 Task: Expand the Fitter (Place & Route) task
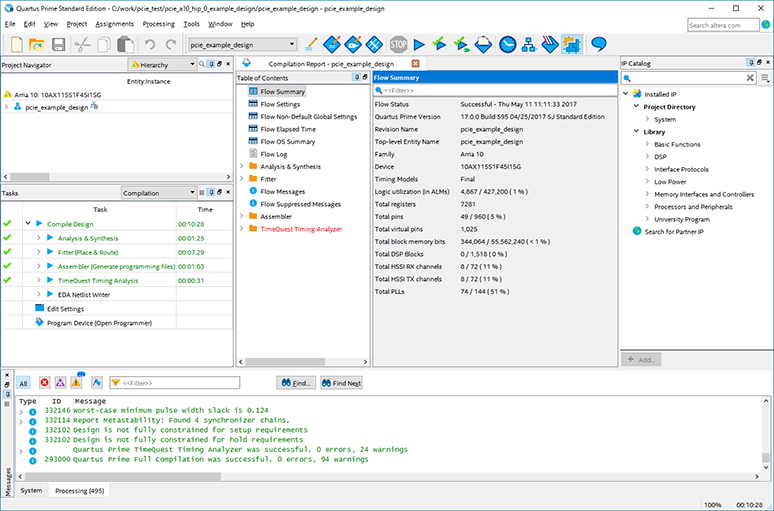tap(39, 252)
